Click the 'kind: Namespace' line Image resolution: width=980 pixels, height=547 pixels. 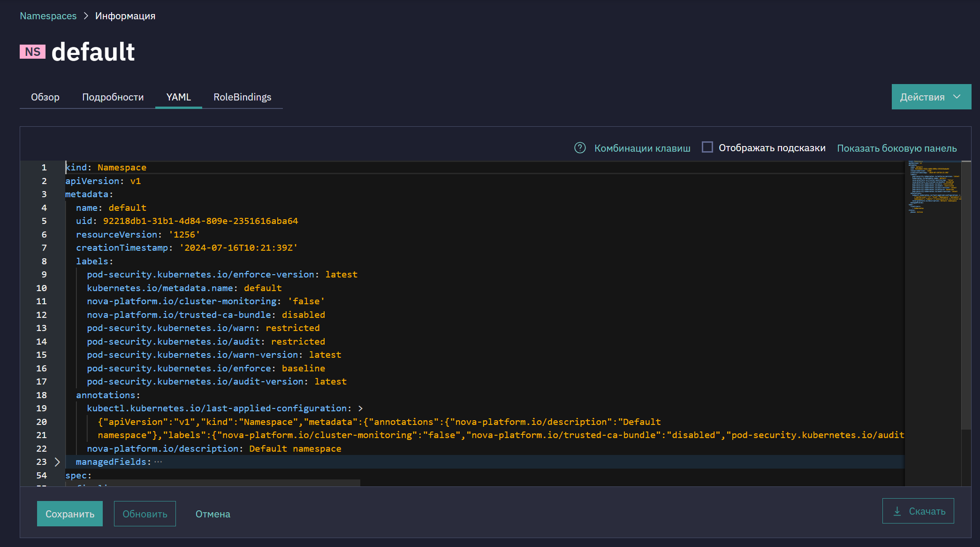coord(106,168)
